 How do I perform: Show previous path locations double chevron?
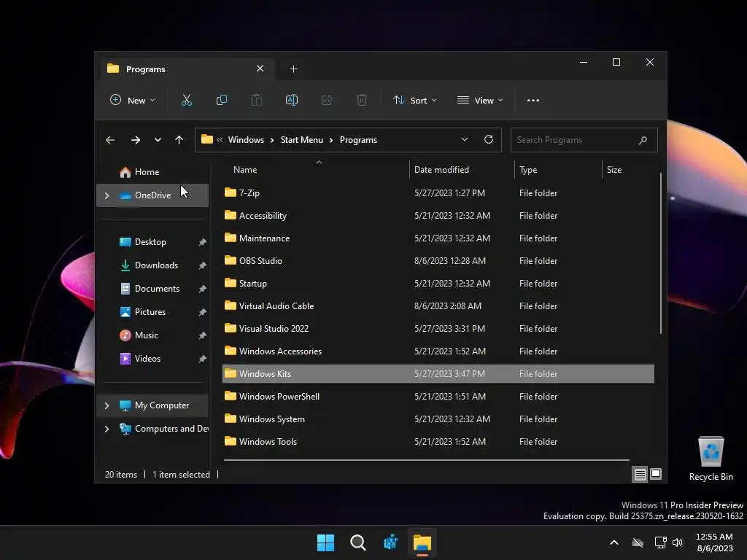click(220, 139)
